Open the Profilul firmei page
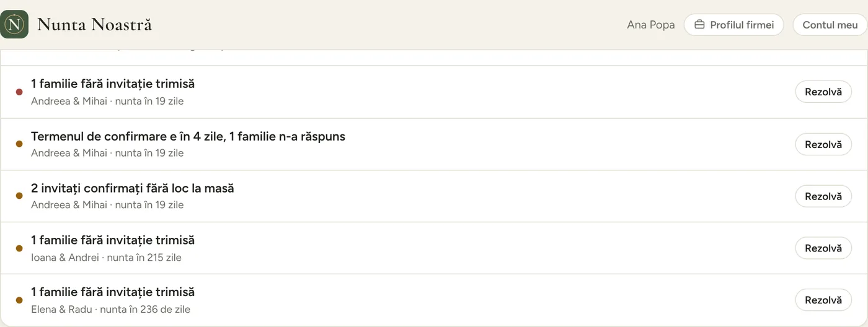868x327 pixels. tap(733, 25)
